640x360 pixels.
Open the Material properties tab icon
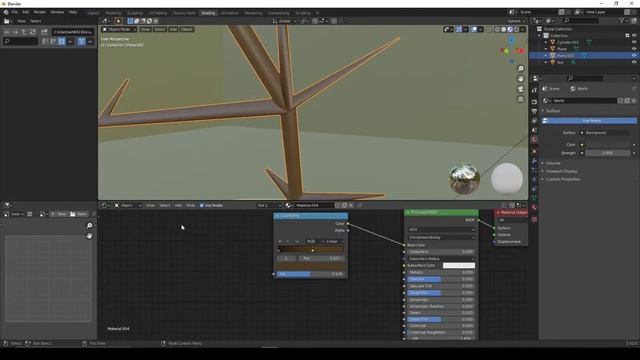(x=534, y=208)
